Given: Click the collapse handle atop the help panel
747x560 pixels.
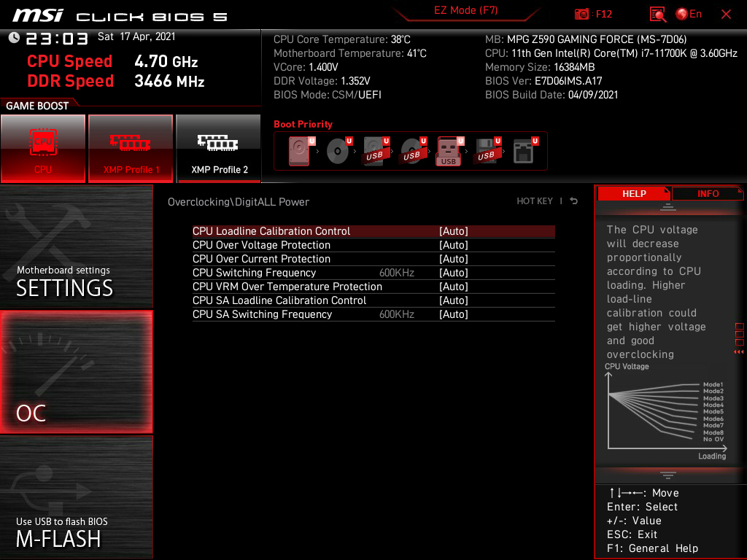Looking at the screenshot, I should (668, 206).
